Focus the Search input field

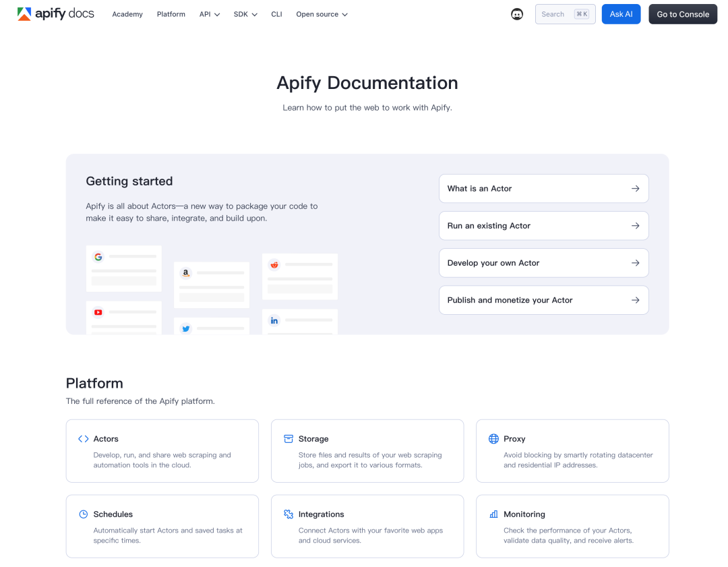[x=565, y=14]
